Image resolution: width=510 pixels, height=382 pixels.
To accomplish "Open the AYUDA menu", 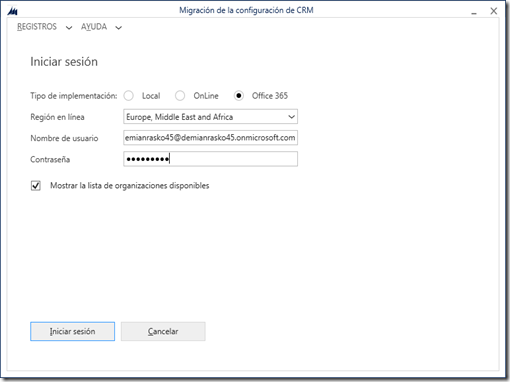I will coord(94,27).
